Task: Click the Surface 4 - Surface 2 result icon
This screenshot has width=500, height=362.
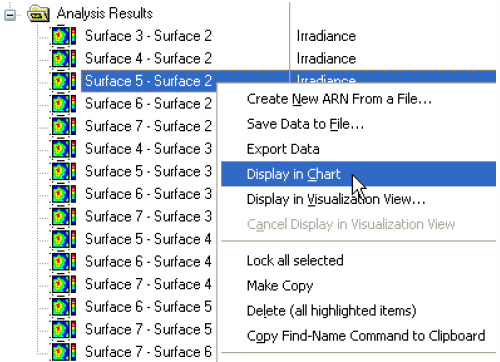Action: point(64,58)
